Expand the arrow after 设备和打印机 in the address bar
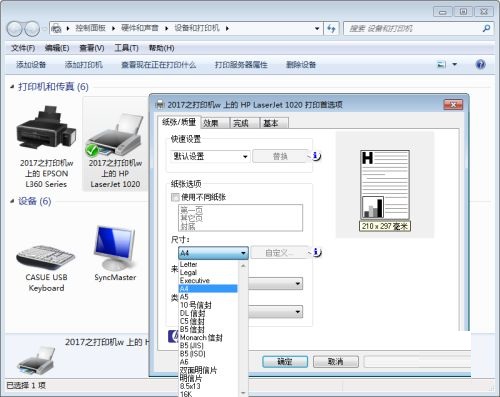Viewport: 500px width, 397px height. pos(227,29)
